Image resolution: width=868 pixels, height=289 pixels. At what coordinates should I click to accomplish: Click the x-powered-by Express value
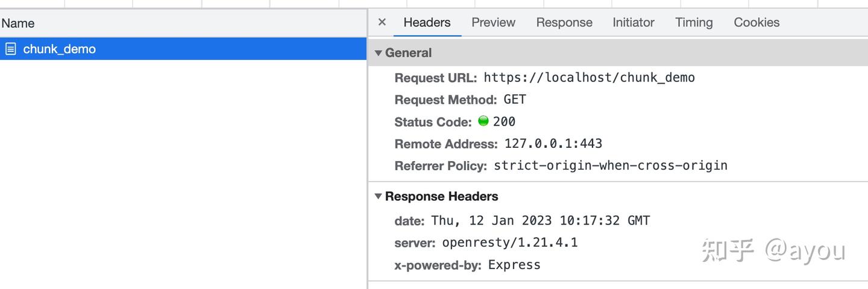pos(514,264)
